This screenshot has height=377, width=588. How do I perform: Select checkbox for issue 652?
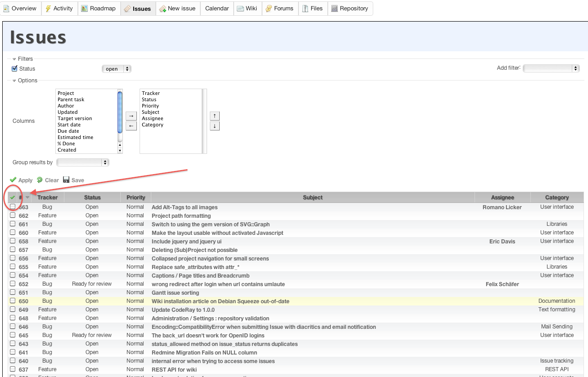[13, 284]
